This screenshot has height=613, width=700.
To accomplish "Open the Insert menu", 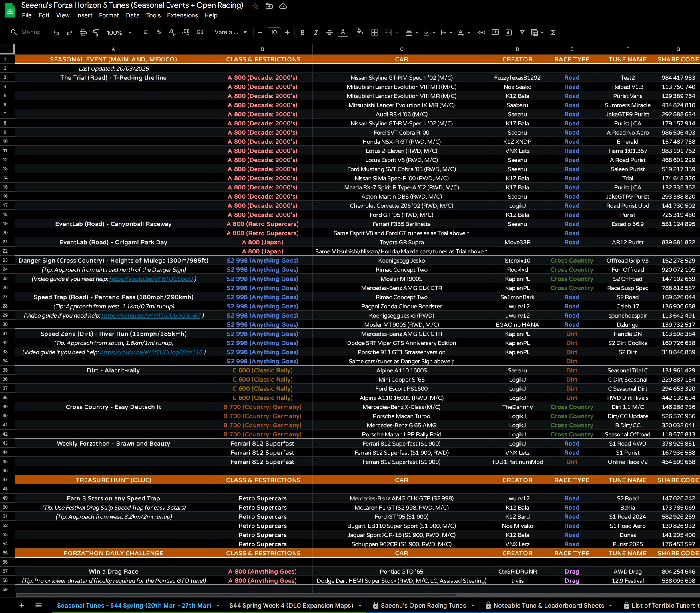I will click(x=84, y=15).
